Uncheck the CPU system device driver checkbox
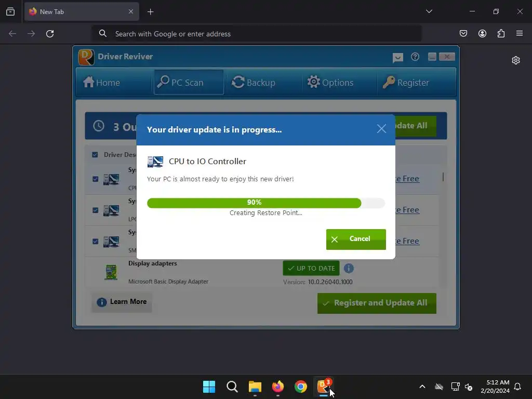 96,179
